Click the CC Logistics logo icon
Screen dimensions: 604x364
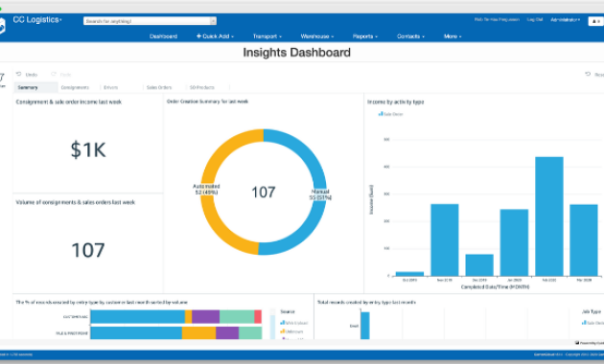click(x=2, y=25)
